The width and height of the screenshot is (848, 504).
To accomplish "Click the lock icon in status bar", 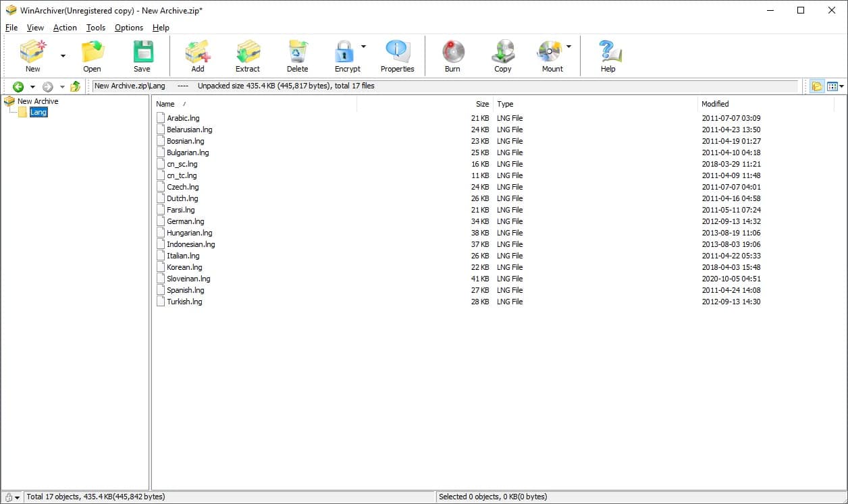I will click(x=8, y=497).
